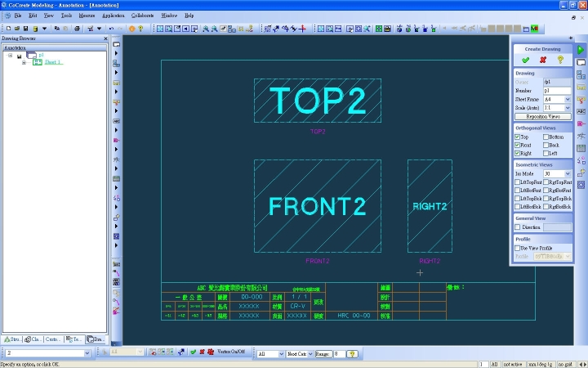The image size is (588, 368).
Task: Open the Sheet Frame dropdown
Action: click(568, 100)
